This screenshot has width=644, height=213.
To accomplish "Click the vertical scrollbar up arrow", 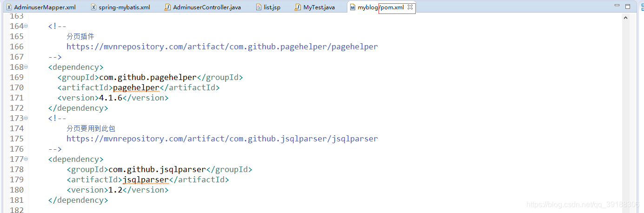I will (x=626, y=18).
